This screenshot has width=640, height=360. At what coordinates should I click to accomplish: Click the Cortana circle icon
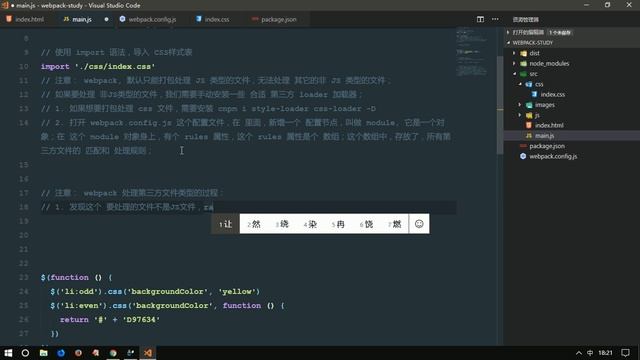[x=25, y=353]
